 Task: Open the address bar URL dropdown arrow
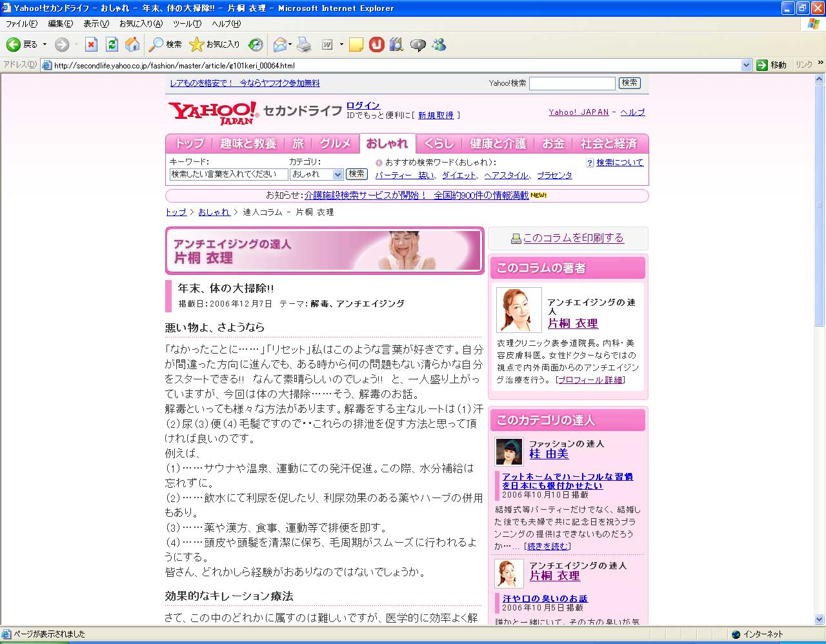(746, 65)
